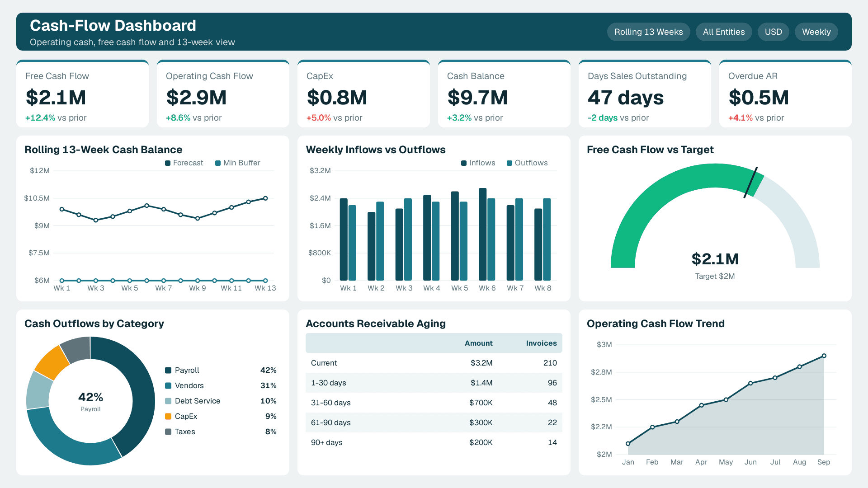
Task: Click the orange CapEx donut segment
Action: (x=52, y=362)
